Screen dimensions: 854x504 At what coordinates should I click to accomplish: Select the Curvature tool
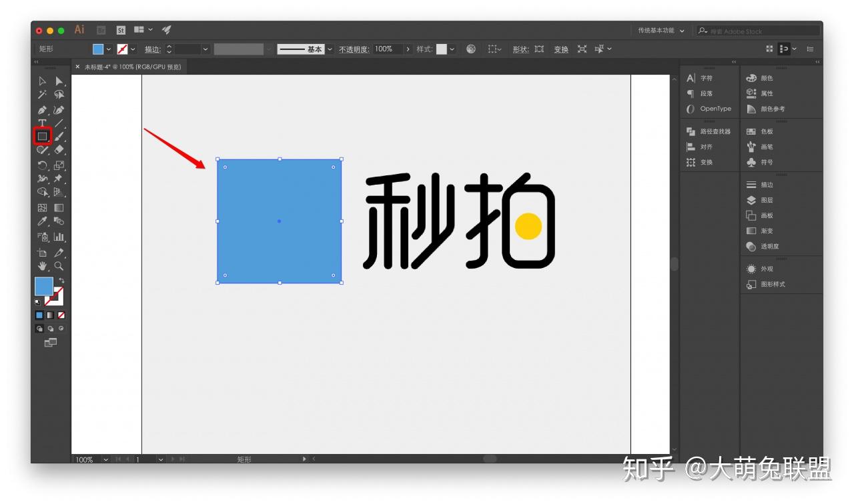(59, 109)
